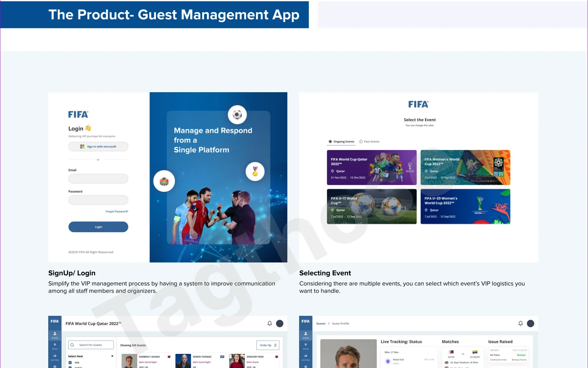Image resolution: width=588 pixels, height=368 pixels.
Task: Click the soccer ball icon on login banner
Action: point(237,115)
